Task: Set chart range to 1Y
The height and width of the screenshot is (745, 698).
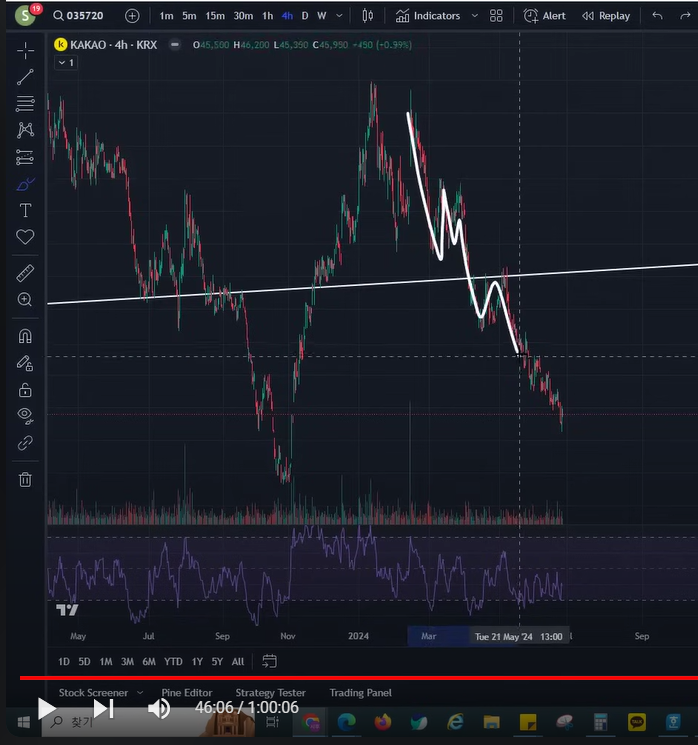Action: 197,661
